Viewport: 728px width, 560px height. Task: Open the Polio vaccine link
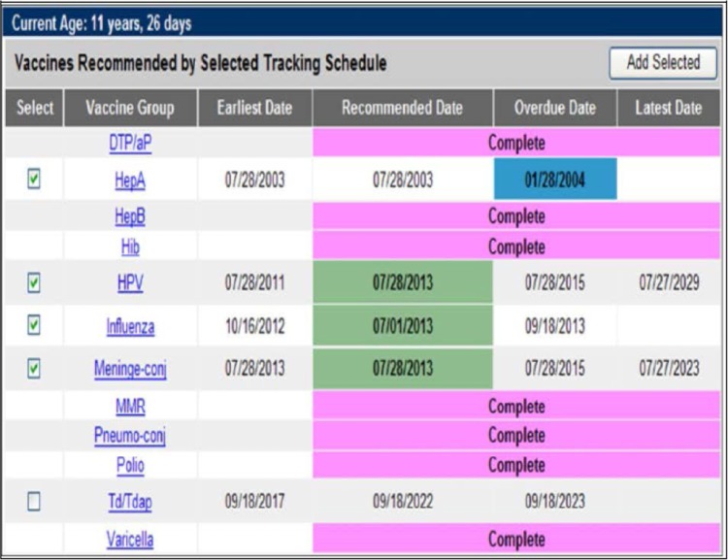(130, 465)
